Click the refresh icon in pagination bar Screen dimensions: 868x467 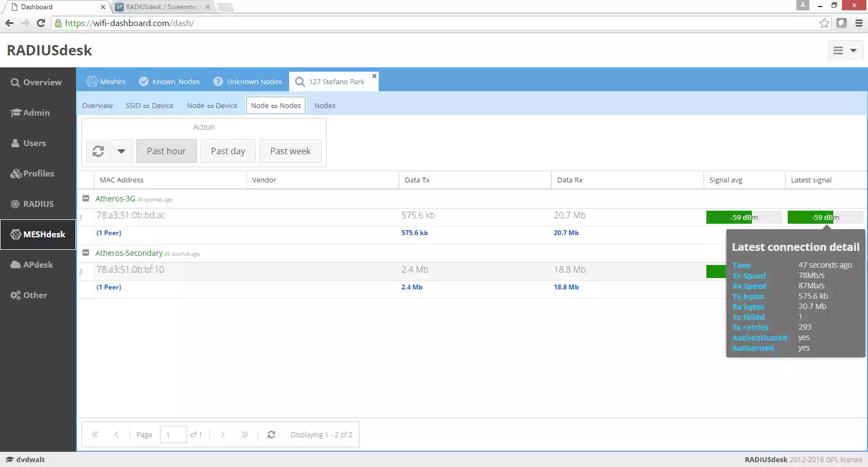(x=271, y=434)
